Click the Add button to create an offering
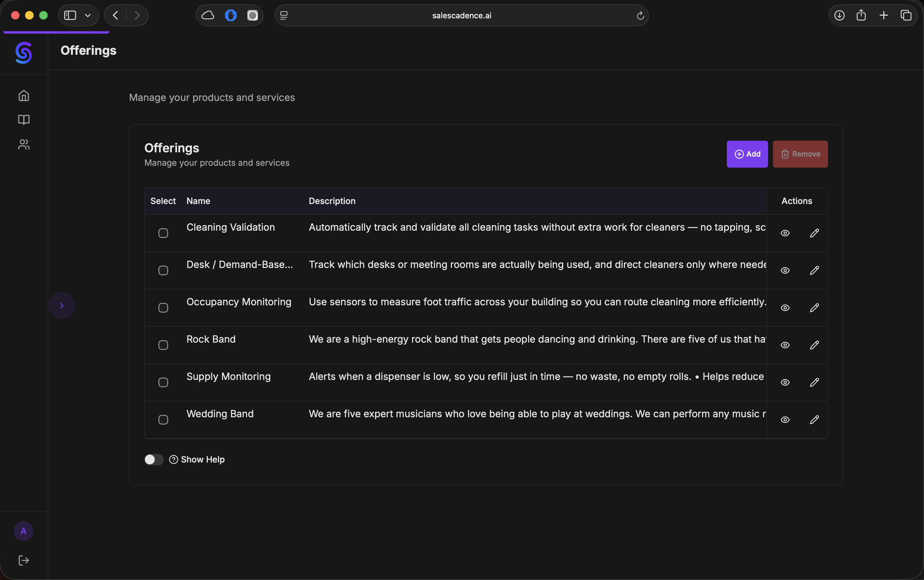924x580 pixels. click(x=747, y=154)
